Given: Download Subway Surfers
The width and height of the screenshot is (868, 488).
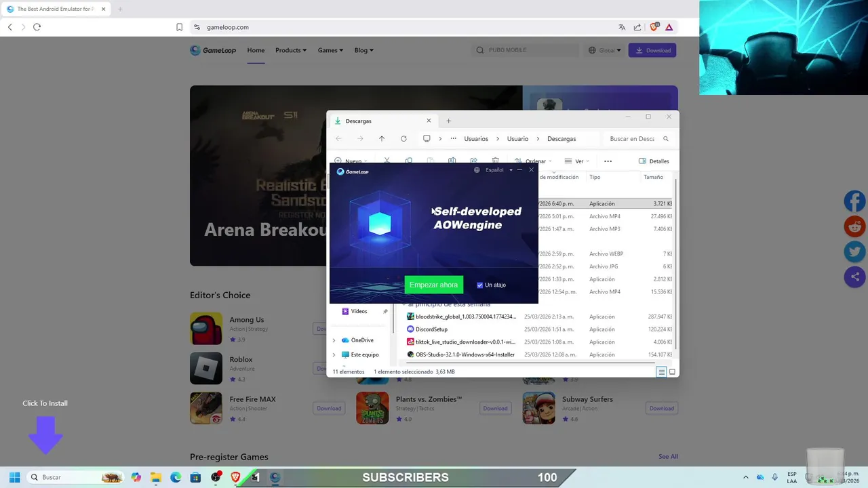Looking at the screenshot, I should tap(661, 408).
